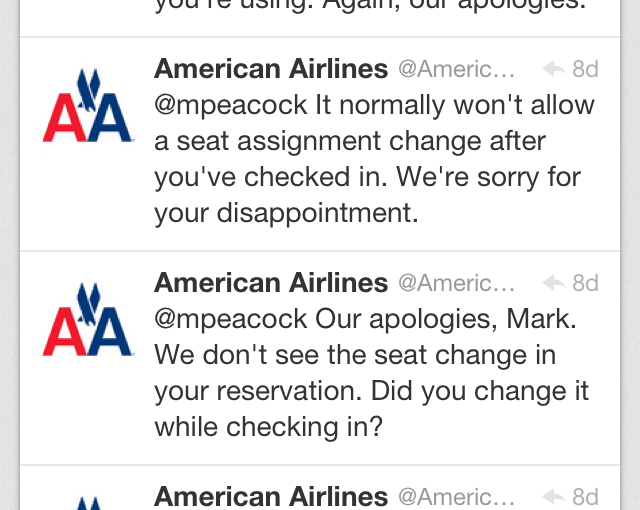Open the tweet saying 'sorry for your disappointment'
The width and height of the screenshot is (640, 510).
click(380, 195)
